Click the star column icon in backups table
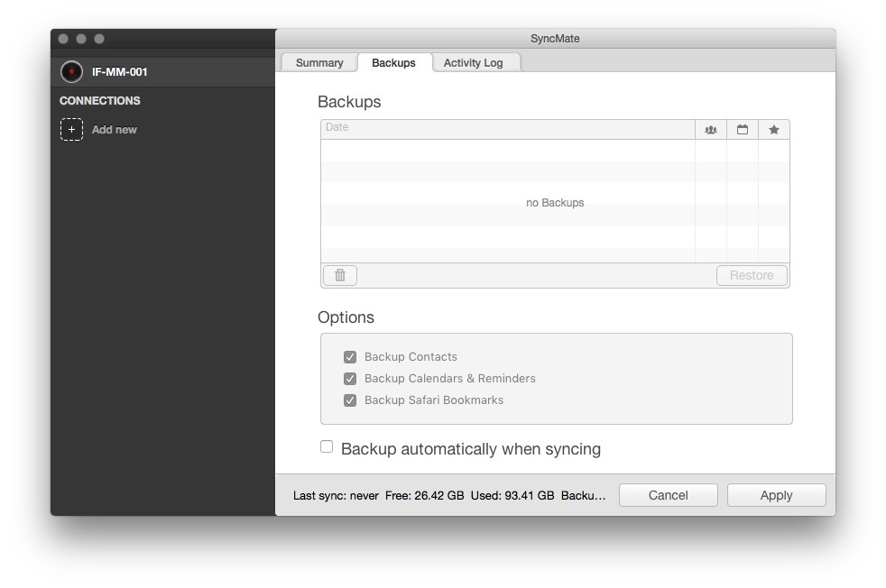Screen dimensions: 886x588 tap(773, 129)
